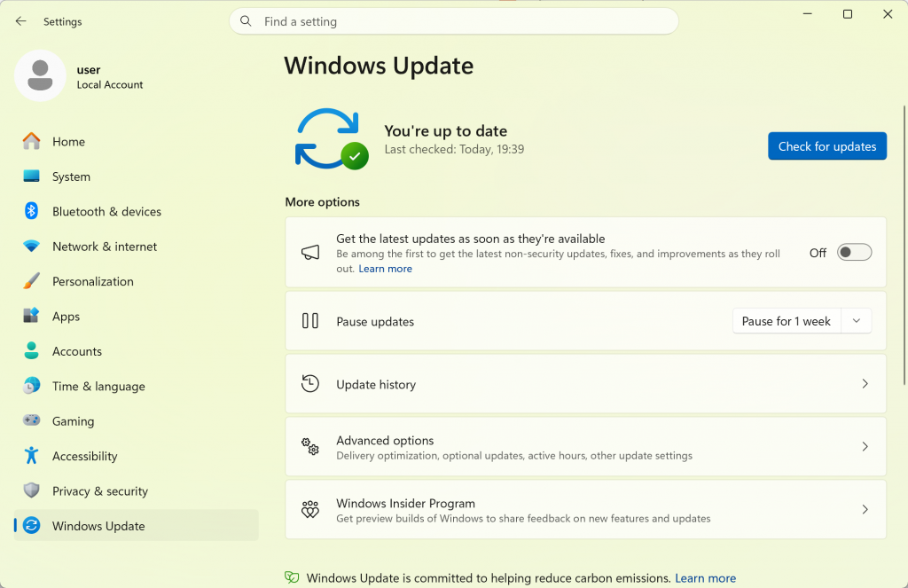Viewport: 908px width, 588px height.
Task: Click the Last checked: Today, 19:39 text
Action: tap(454, 149)
